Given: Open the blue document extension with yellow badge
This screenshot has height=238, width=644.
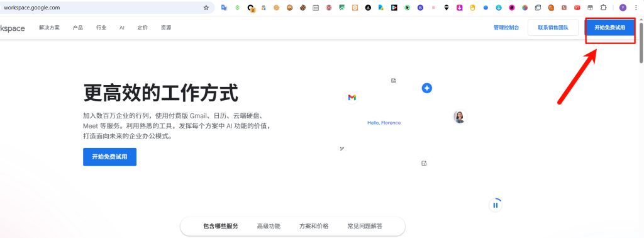Looking at the screenshot, I should 381,8.
